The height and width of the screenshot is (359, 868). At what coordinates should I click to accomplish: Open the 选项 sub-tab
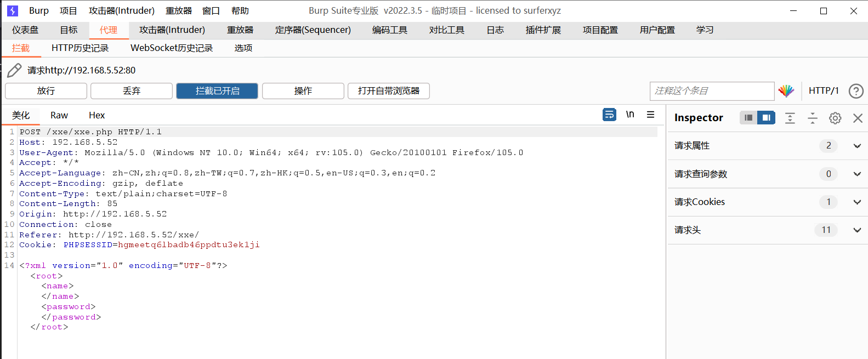pos(243,48)
